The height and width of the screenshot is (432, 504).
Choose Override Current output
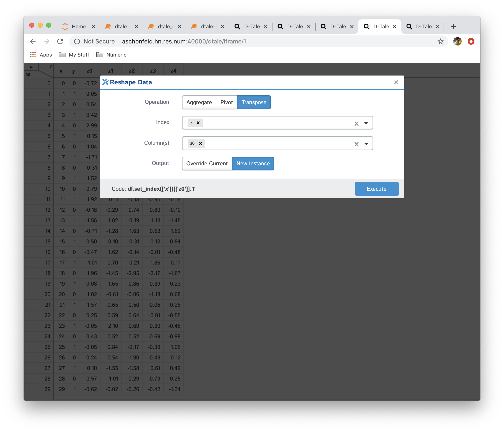(207, 163)
